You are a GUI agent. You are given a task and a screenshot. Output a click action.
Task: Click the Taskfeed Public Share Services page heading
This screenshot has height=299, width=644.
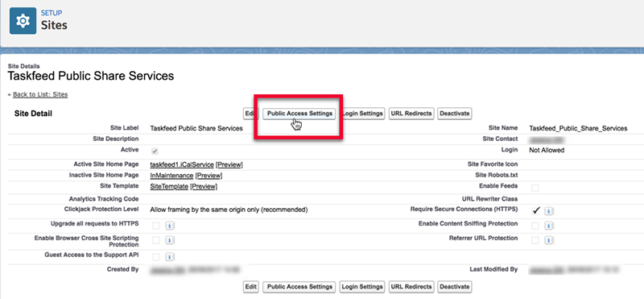pyautogui.click(x=91, y=76)
